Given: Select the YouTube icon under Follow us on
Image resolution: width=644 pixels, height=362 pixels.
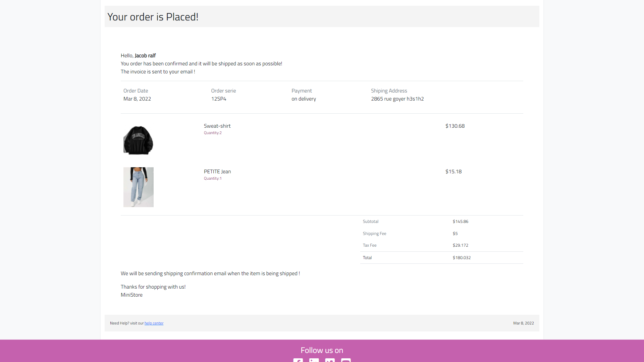Looking at the screenshot, I should pos(346,360).
